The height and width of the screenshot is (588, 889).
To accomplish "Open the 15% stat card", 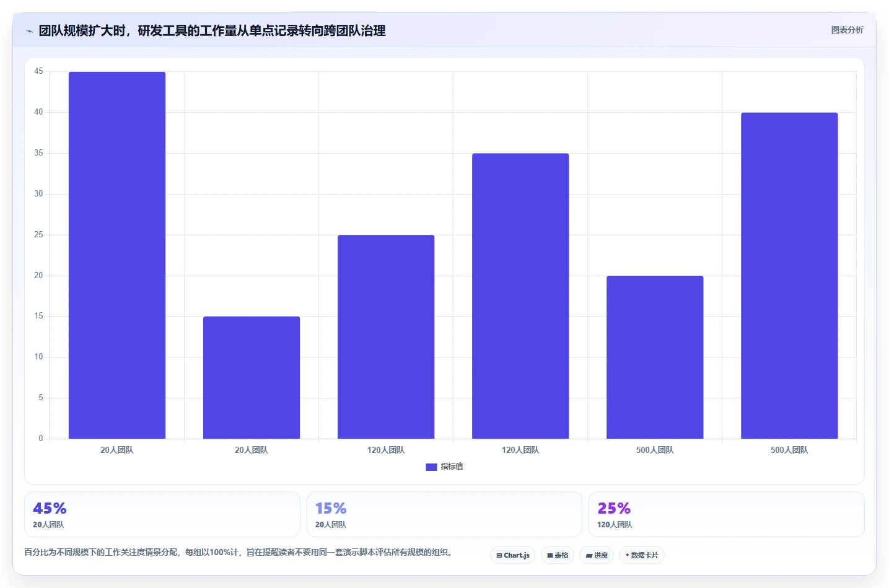I will (444, 514).
